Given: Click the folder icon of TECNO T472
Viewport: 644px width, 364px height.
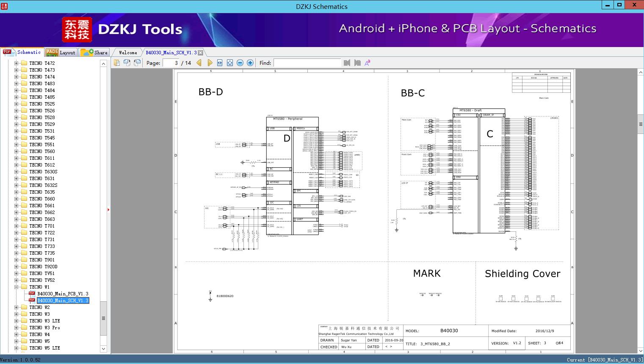Looking at the screenshot, I should 24,63.
